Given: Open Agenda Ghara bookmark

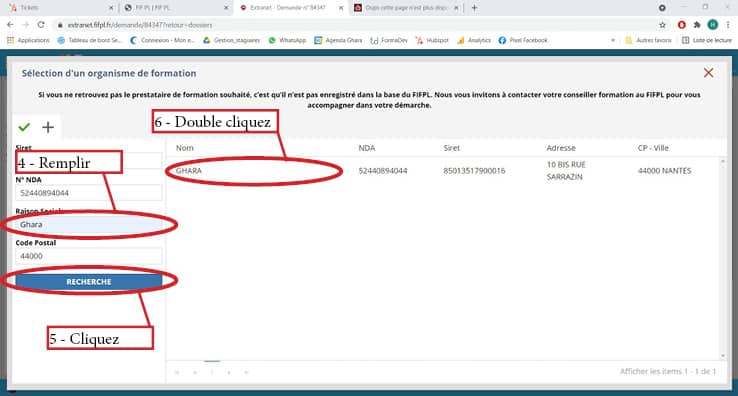Looking at the screenshot, I should pyautogui.click(x=338, y=40).
